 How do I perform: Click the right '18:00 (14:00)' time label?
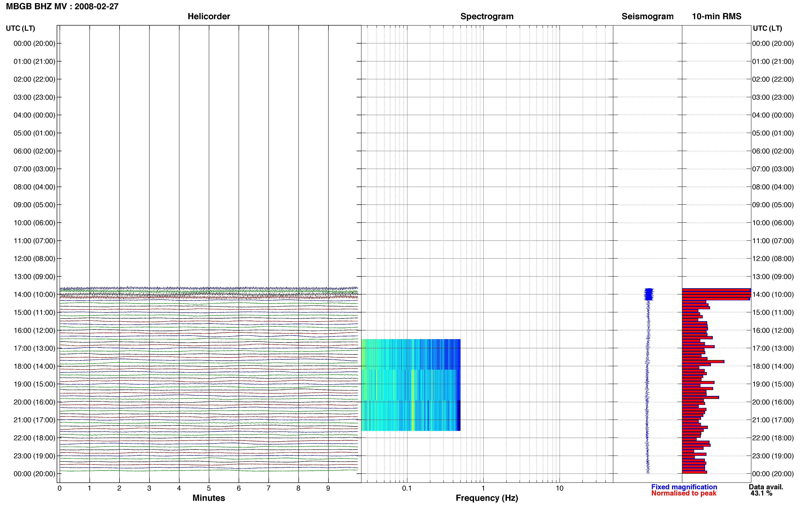773,367
